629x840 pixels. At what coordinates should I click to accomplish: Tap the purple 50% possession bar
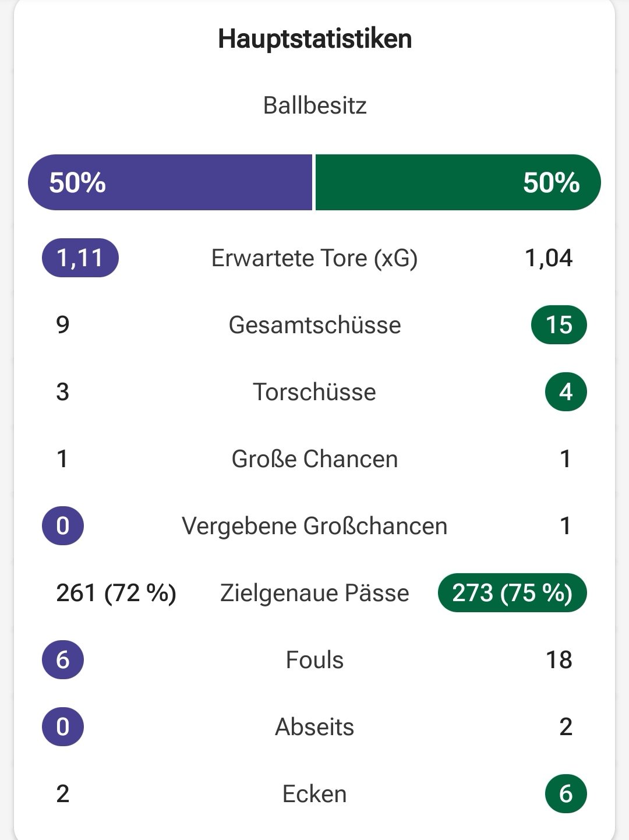tap(170, 182)
